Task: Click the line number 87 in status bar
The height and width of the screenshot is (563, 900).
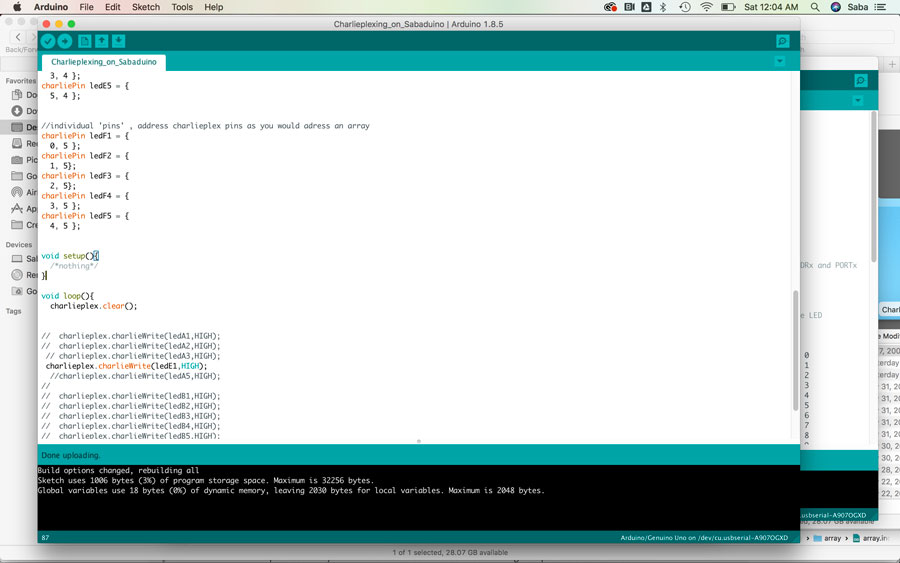Action: [x=45, y=538]
